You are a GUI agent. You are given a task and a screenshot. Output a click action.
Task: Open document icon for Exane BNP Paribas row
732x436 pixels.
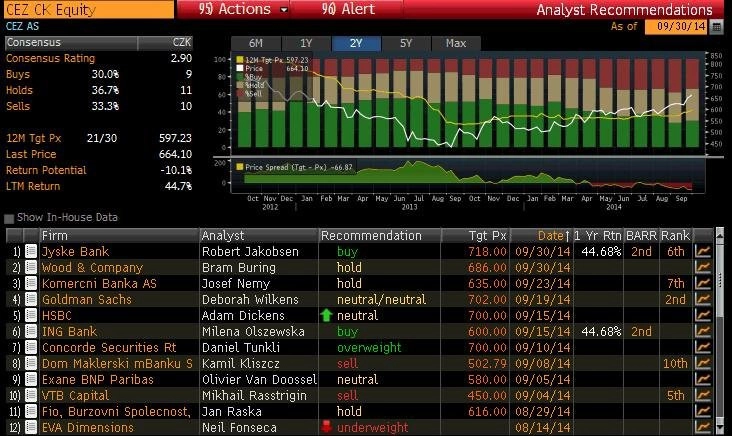31,380
